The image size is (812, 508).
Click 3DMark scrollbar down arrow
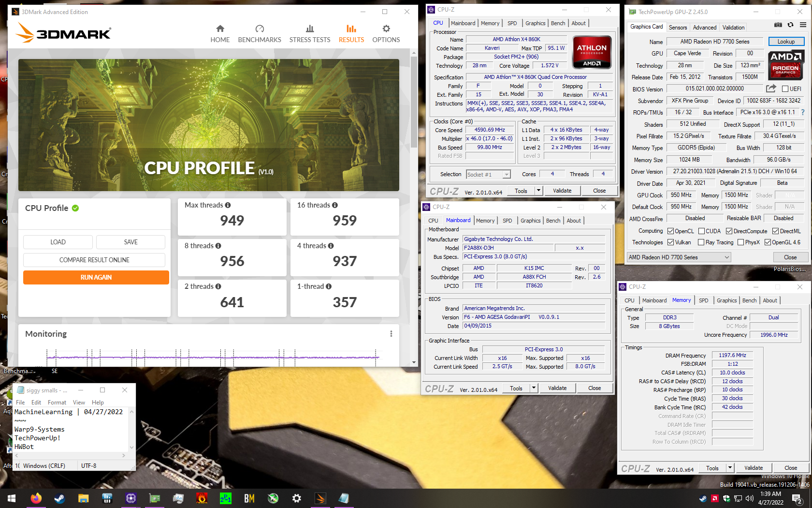414,362
